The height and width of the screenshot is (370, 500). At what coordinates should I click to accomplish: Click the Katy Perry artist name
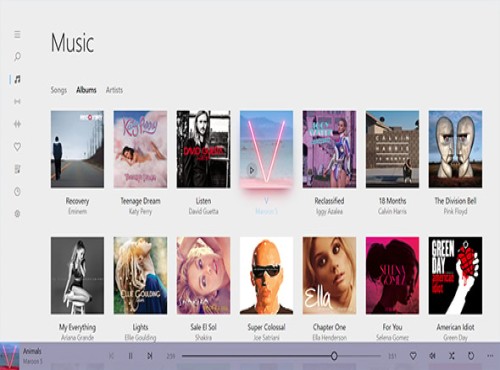(x=140, y=212)
